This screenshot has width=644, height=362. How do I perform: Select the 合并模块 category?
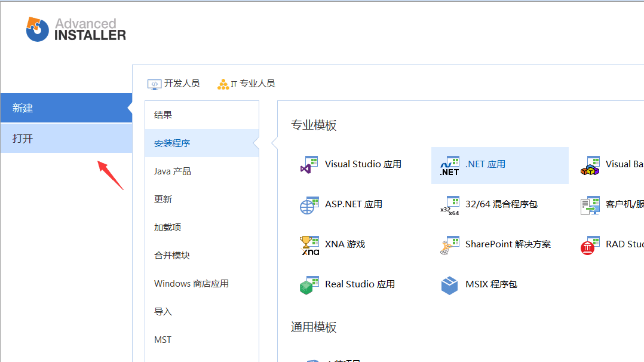coord(202,255)
